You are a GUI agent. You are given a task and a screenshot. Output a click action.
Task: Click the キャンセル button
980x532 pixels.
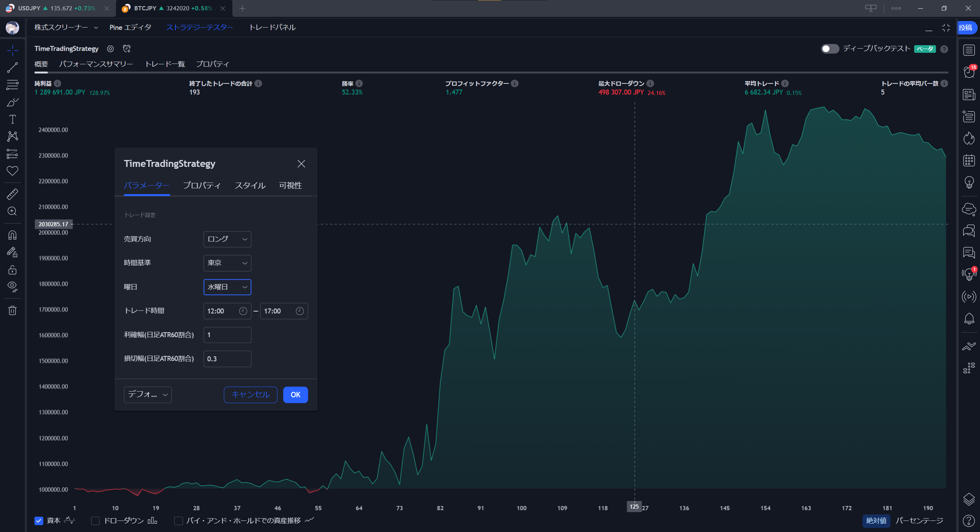point(250,395)
